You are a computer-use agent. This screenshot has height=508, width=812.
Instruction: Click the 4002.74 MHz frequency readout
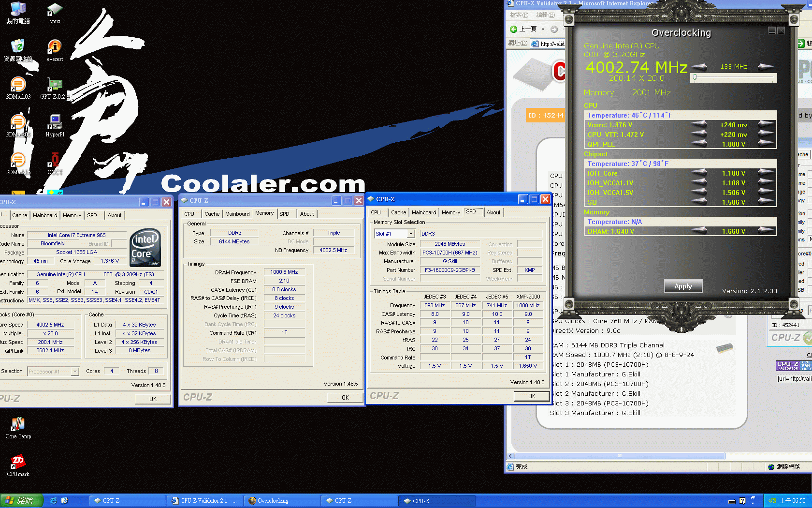click(637, 67)
